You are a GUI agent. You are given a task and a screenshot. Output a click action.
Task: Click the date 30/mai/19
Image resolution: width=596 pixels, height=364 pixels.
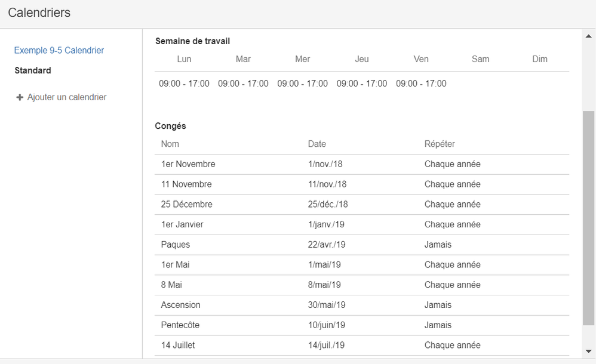(327, 305)
